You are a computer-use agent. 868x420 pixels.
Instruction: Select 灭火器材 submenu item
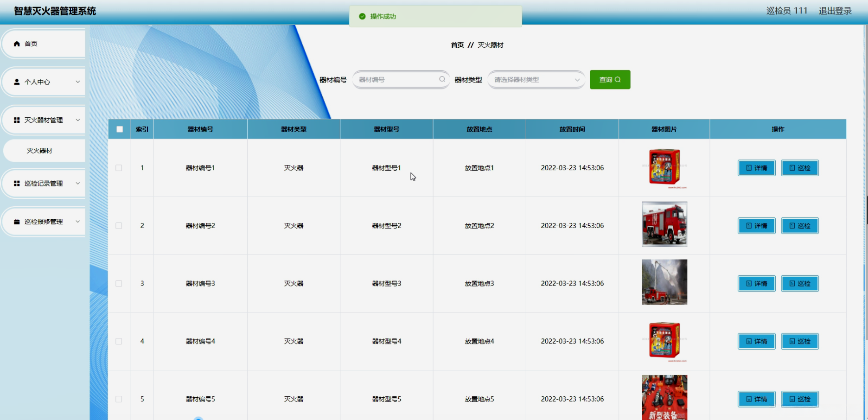pyautogui.click(x=44, y=151)
